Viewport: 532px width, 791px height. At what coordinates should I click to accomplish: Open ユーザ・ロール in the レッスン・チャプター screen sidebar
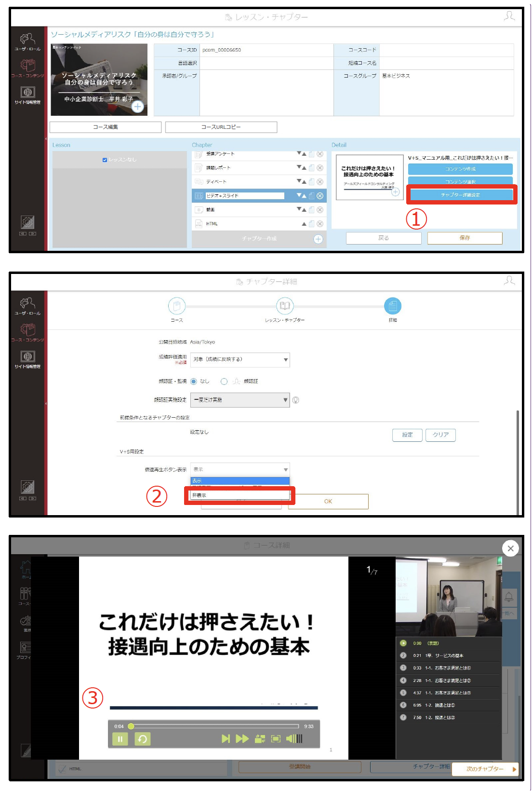pos(27,42)
